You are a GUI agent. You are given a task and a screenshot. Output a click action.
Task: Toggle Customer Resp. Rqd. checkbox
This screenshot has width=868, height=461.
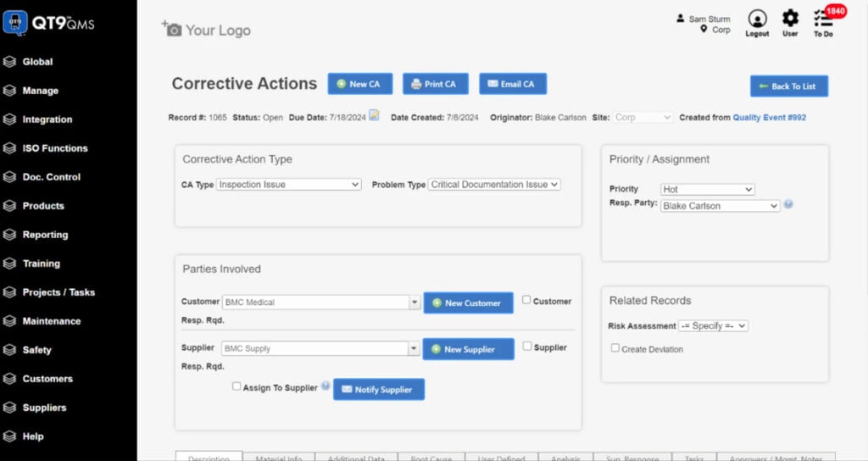click(x=526, y=299)
